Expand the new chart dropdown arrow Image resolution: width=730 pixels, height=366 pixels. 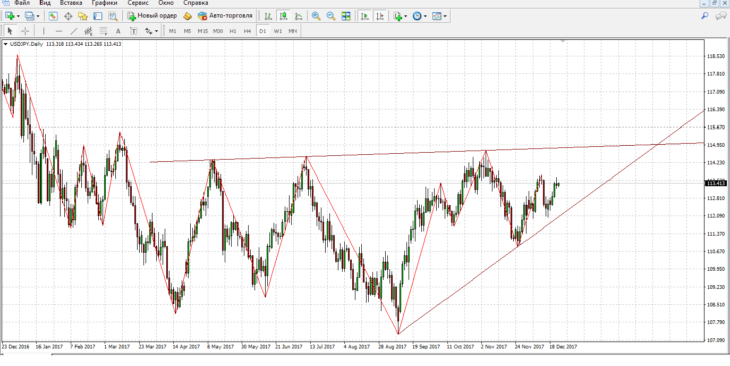[18, 17]
